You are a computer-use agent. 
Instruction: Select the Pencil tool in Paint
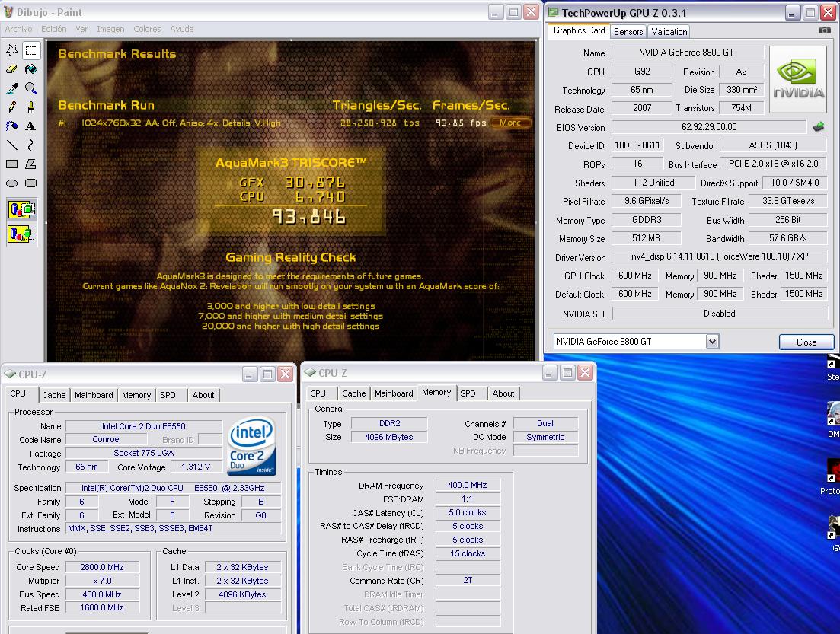point(12,107)
